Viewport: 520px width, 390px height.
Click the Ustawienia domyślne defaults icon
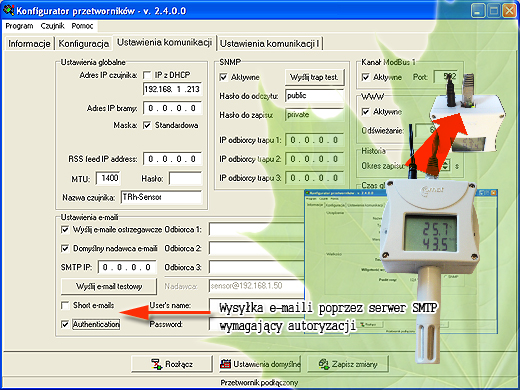pos(225,364)
